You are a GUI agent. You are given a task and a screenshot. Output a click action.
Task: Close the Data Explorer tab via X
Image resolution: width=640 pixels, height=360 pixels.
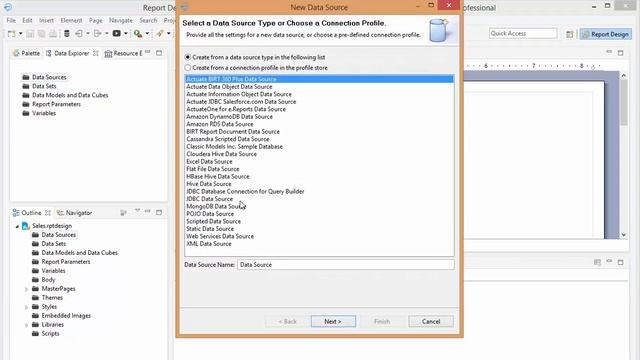(96, 53)
